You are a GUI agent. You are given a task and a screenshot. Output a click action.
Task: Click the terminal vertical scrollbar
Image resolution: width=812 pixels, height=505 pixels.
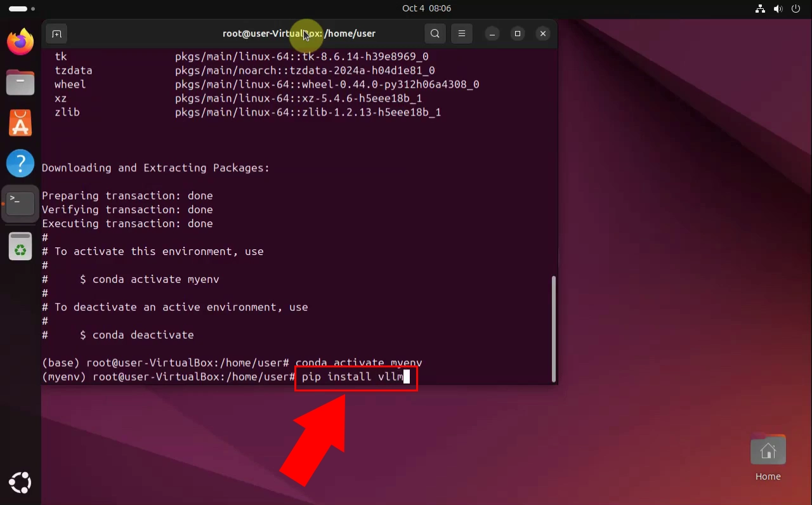[x=554, y=328]
